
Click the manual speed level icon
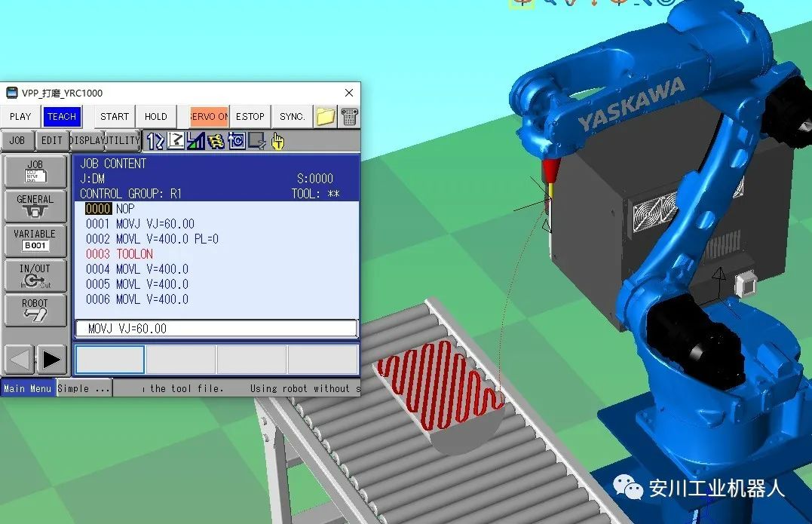pyautogui.click(x=196, y=141)
